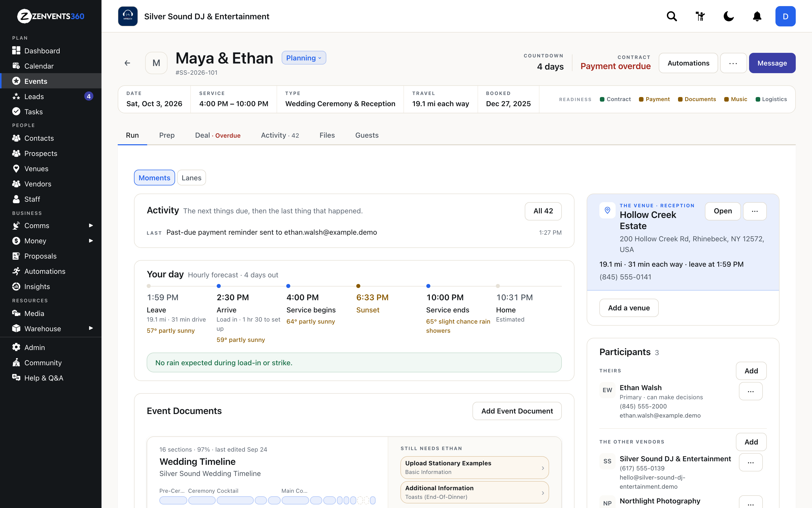The height and width of the screenshot is (508, 812).
Task: Open Staff in the sidebar
Action: click(51, 199)
